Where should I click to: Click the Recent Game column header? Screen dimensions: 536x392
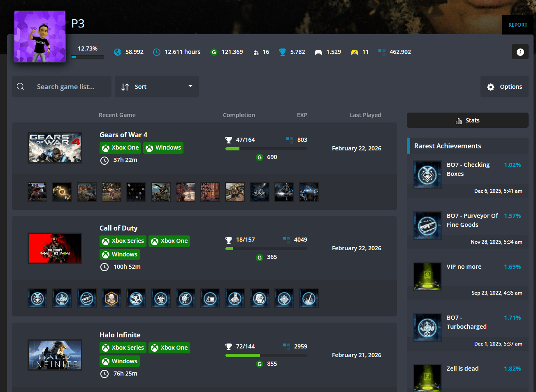(117, 115)
